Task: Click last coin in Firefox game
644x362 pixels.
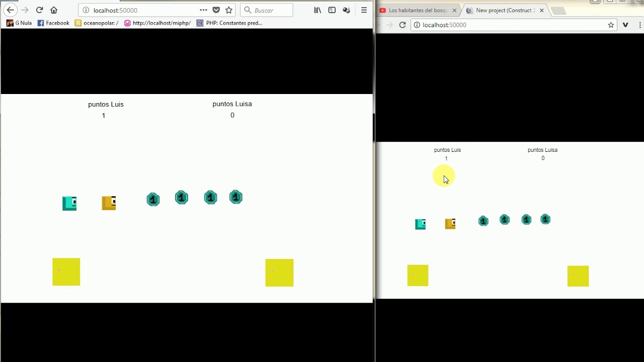Action: click(x=235, y=197)
